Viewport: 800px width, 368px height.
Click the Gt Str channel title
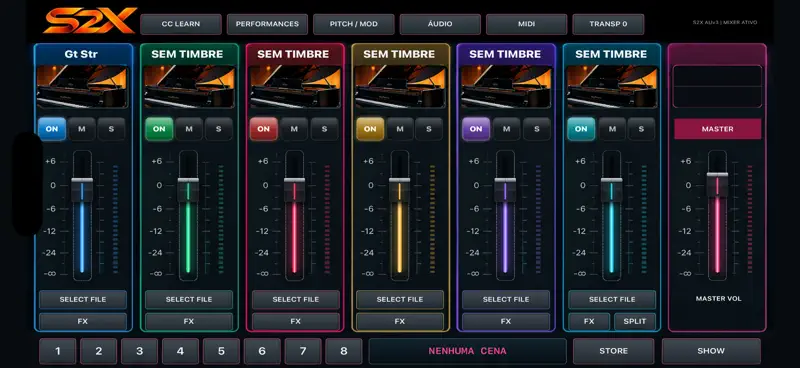tap(82, 54)
